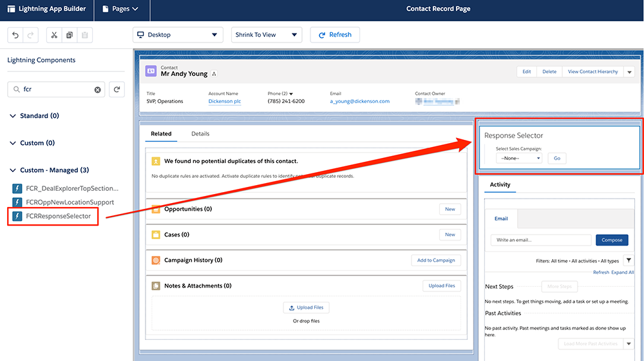The image size is (644, 361).
Task: Click the Campaign History icon
Action: (156, 260)
